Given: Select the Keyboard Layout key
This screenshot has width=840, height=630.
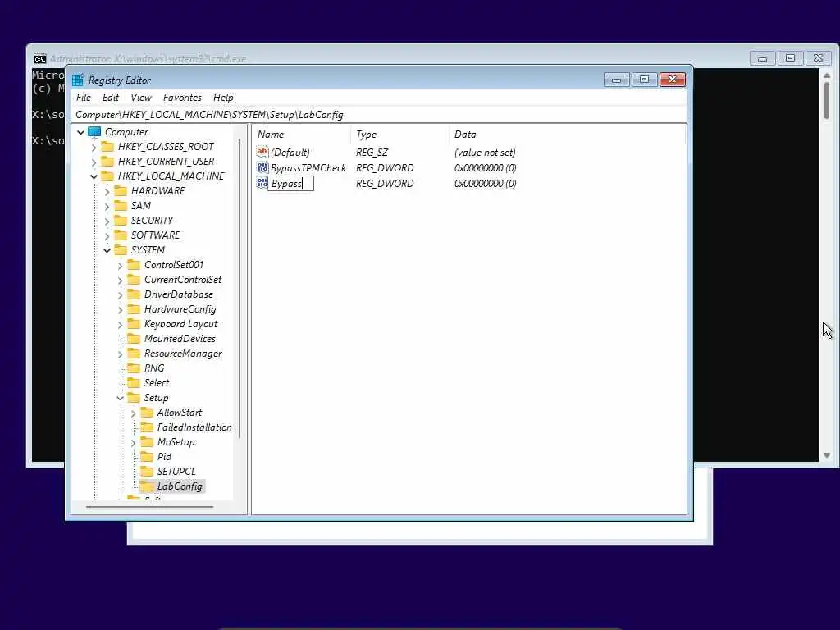Looking at the screenshot, I should (180, 324).
